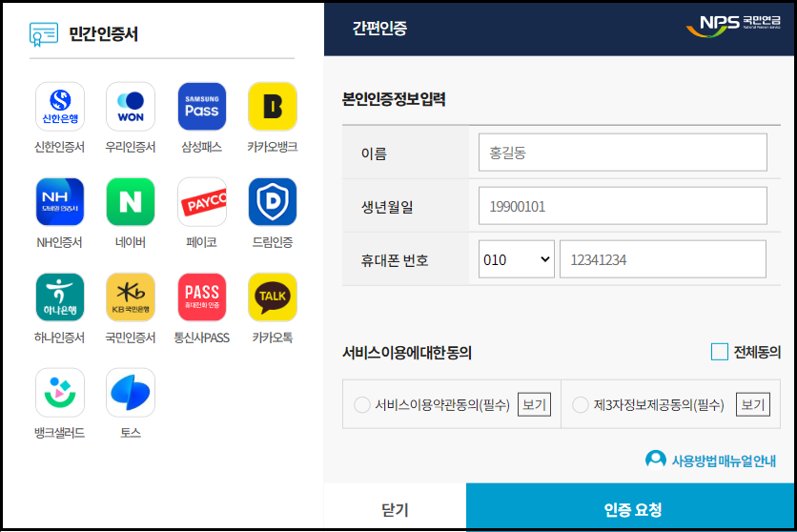The image size is (797, 532).
Task: Select the NH인증서 icon
Action: (59, 202)
